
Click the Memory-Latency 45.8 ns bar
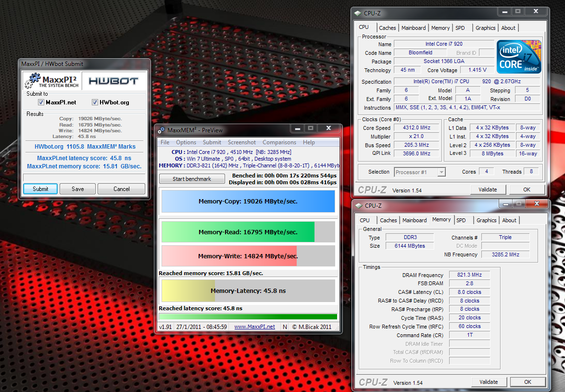point(248,291)
